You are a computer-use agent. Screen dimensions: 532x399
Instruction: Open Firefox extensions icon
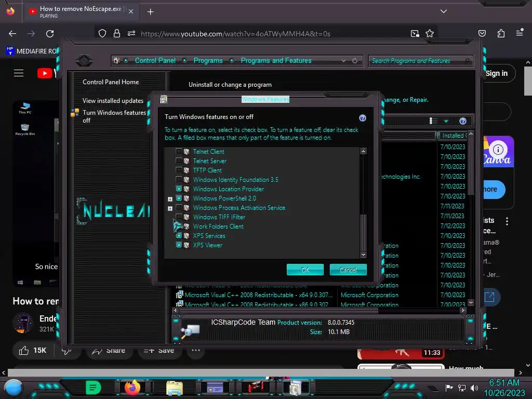[x=501, y=33]
